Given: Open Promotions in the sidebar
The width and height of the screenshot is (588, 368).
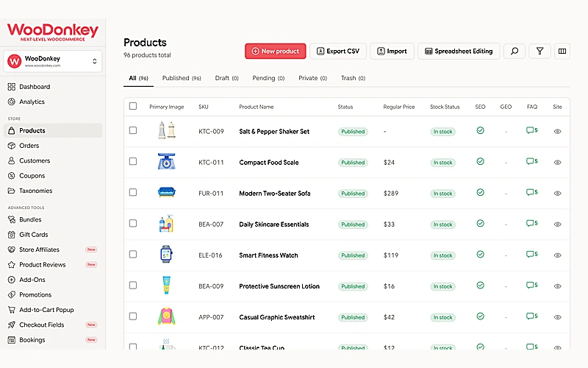Looking at the screenshot, I should 53,295.
